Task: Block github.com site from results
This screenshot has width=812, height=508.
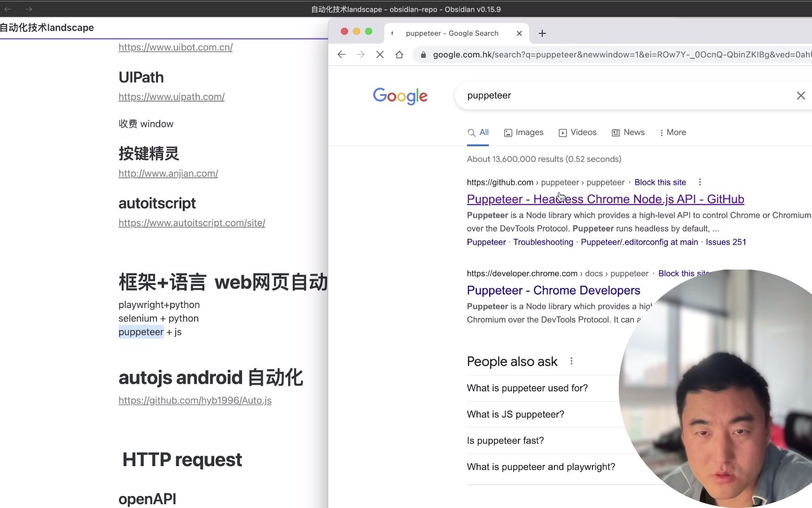Action: pos(660,182)
